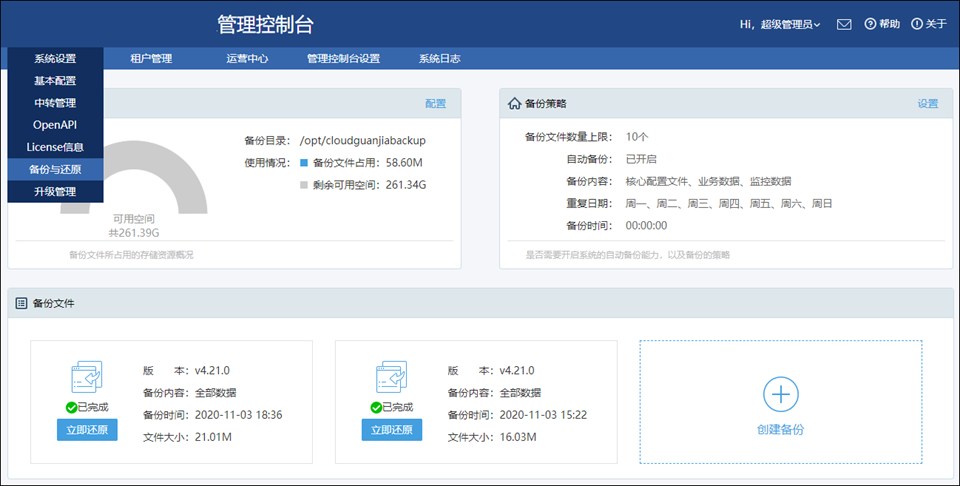Click the value 58.60M
The width and height of the screenshot is (960, 486).
coord(404,163)
